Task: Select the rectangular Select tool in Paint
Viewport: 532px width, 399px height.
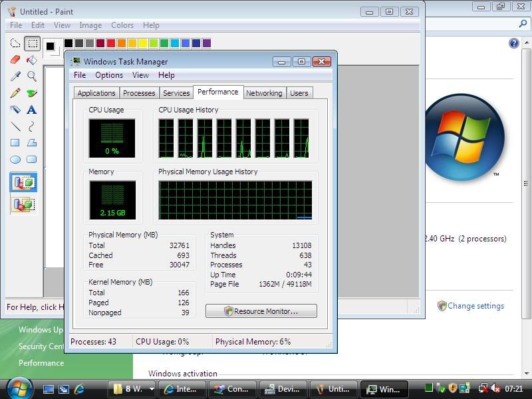Action: tap(32, 43)
